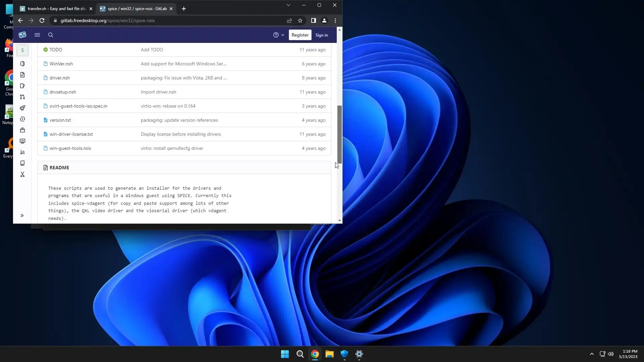This screenshot has height=362, width=644.
Task: Open Packages and registries sidebar icon
Action: click(x=22, y=130)
